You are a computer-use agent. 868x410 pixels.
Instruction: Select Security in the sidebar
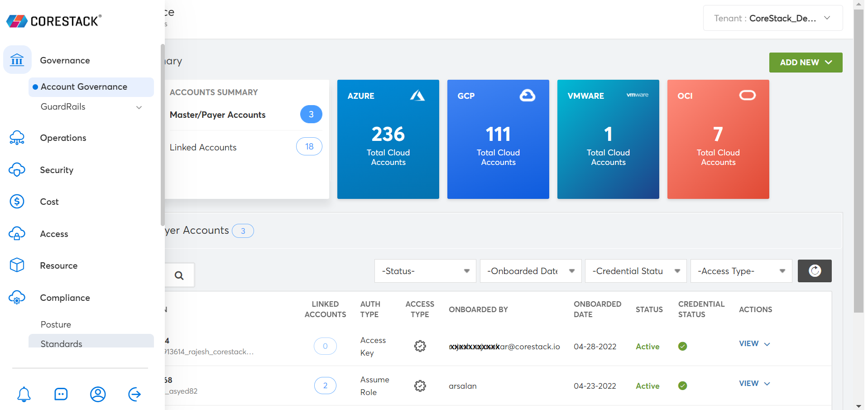57,170
